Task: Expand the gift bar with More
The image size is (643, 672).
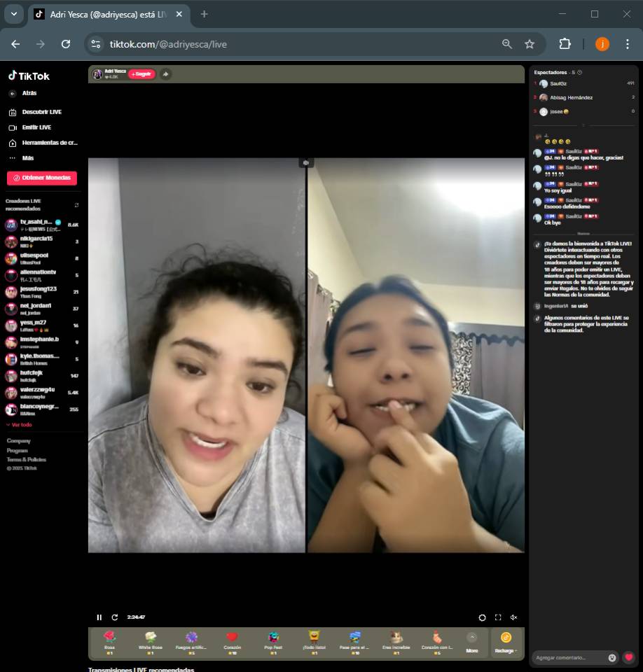Action: (471, 642)
